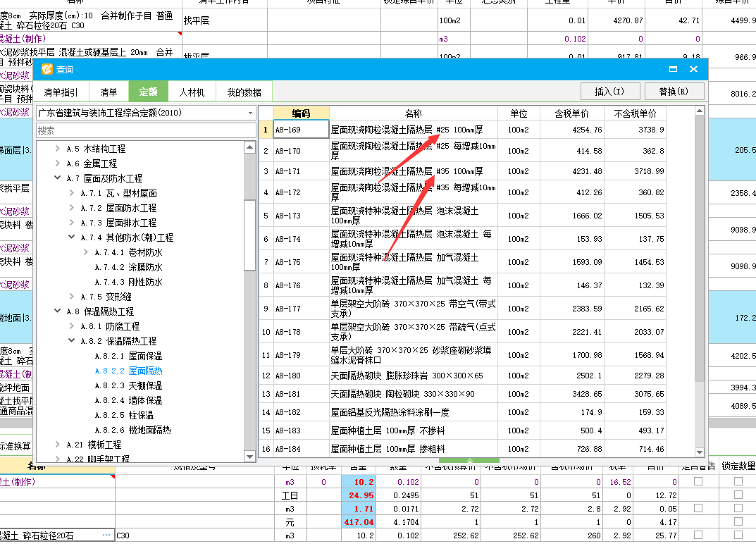Toggle 锁定数量 checkbox in 土(制作) row
Screen dimensions: 756x551
pos(738,481)
